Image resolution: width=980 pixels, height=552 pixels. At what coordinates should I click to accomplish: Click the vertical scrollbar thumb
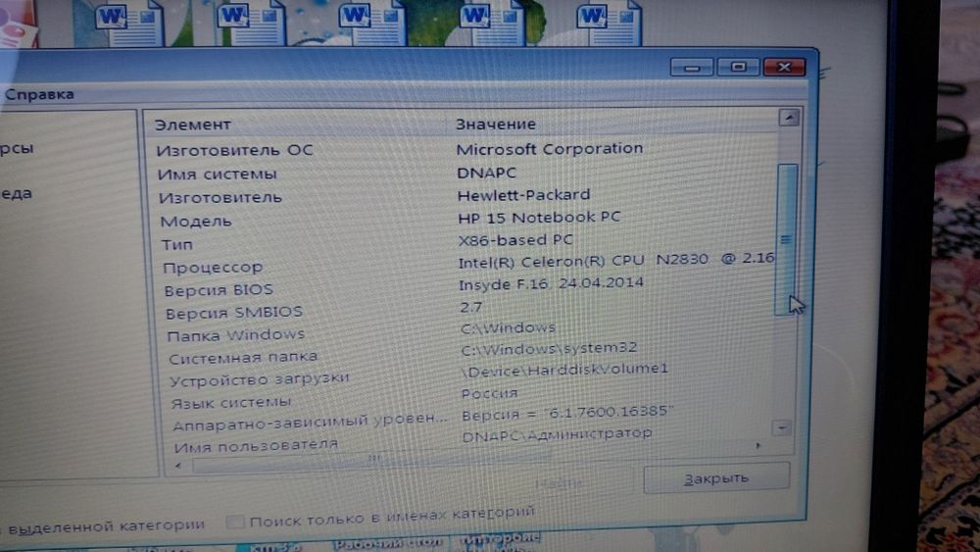[x=786, y=239]
